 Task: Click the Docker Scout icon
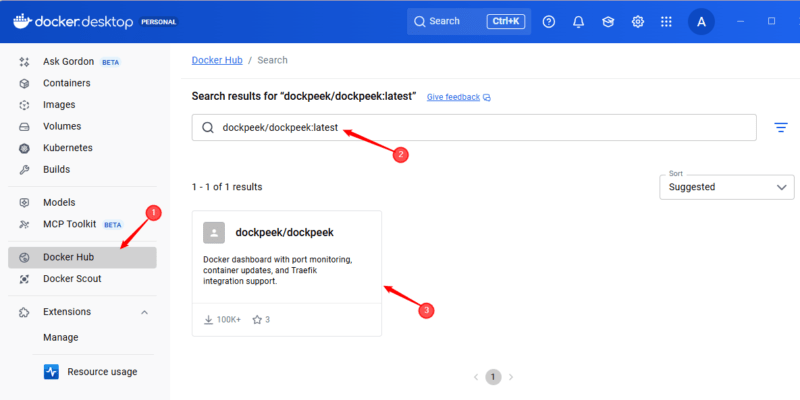tap(24, 279)
